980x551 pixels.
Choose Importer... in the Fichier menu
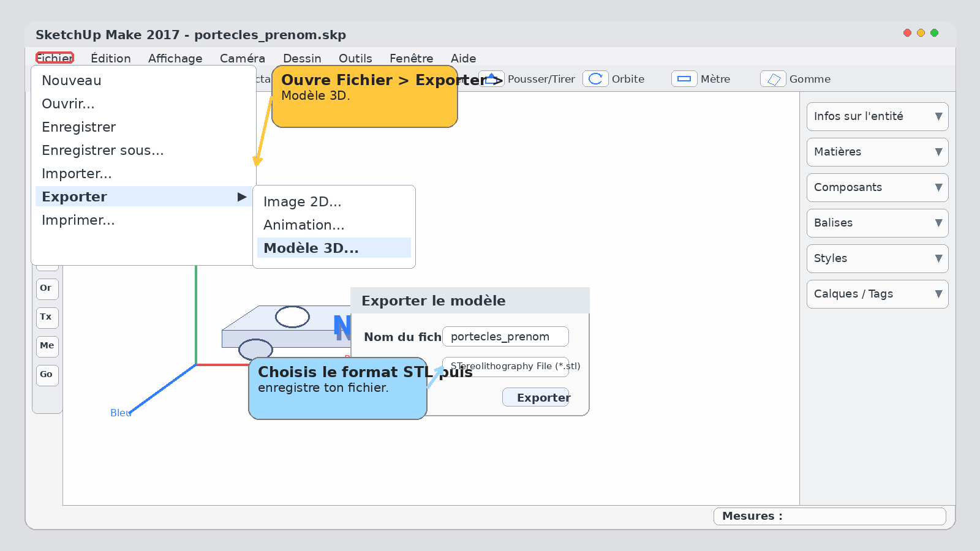pos(143,173)
